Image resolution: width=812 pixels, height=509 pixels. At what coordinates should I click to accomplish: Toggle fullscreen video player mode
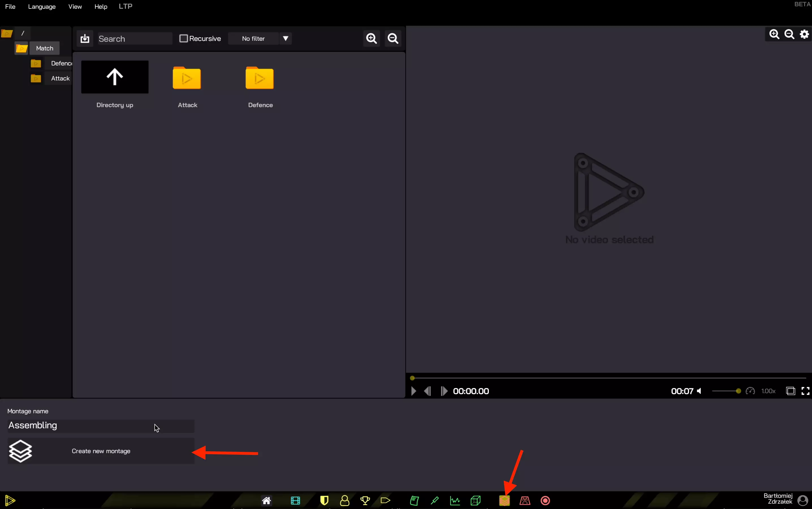[x=805, y=391]
